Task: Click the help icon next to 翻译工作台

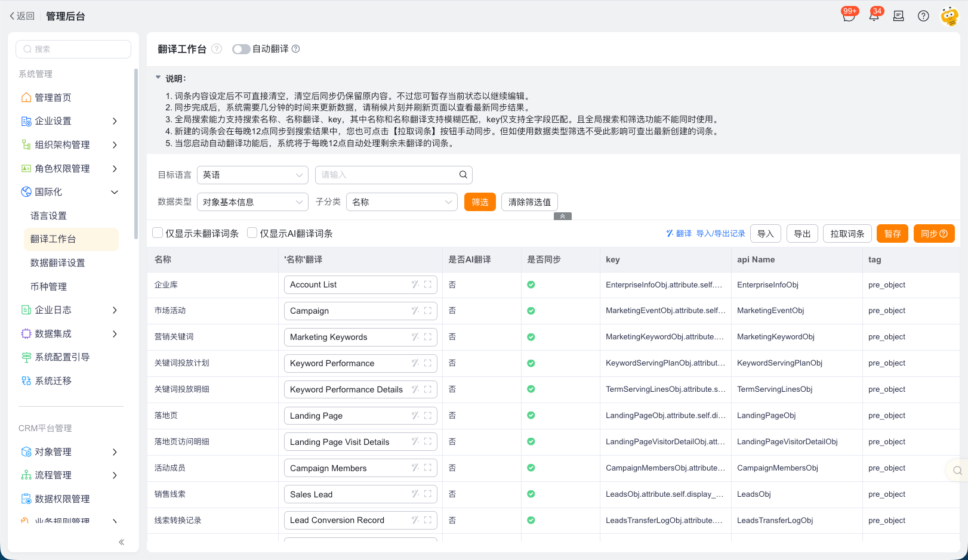Action: click(217, 49)
